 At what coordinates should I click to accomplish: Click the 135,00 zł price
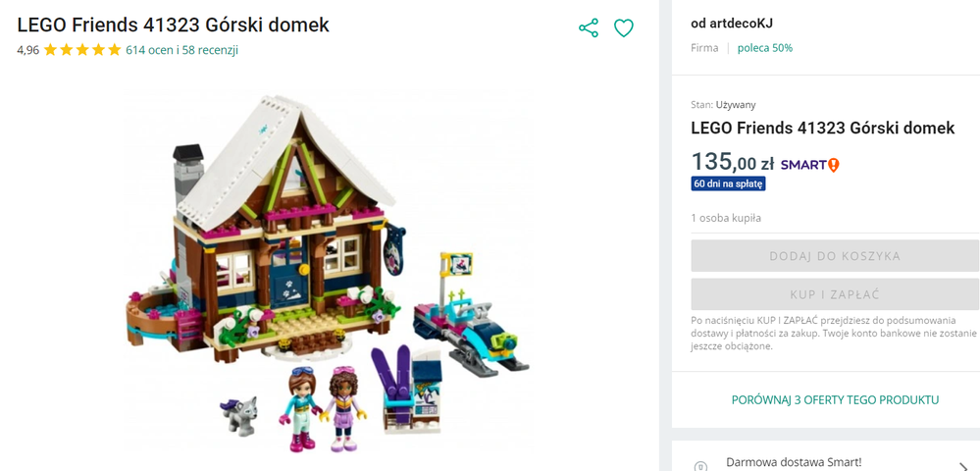pyautogui.click(x=733, y=163)
